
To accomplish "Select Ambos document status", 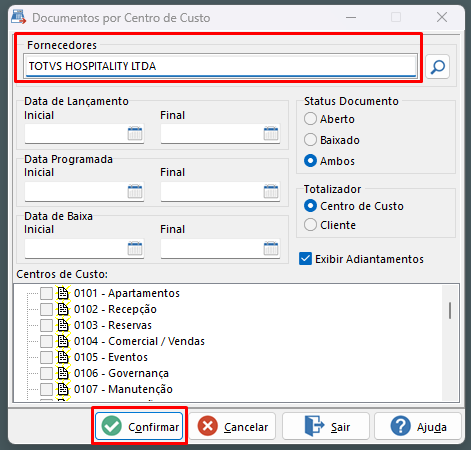I will point(310,161).
